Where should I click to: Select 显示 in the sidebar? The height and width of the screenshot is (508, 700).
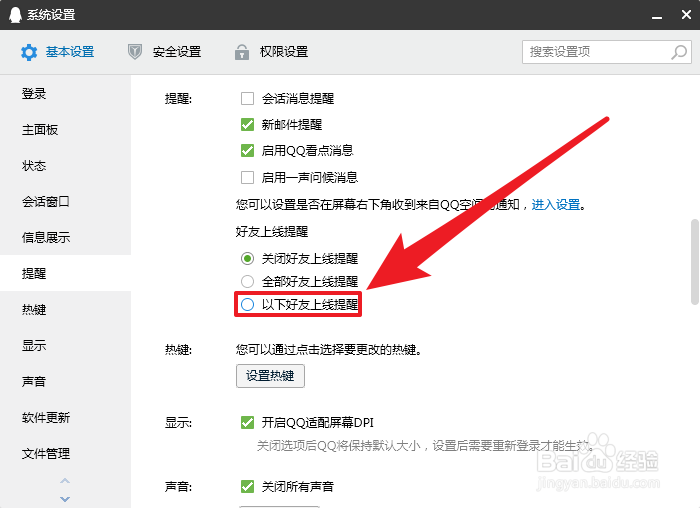[x=65, y=346]
